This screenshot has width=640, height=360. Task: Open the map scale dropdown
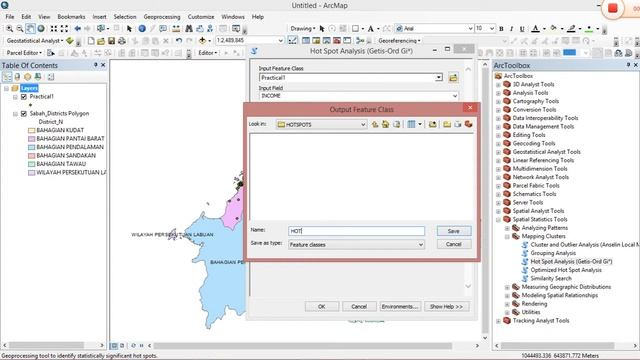pyautogui.click(x=280, y=40)
